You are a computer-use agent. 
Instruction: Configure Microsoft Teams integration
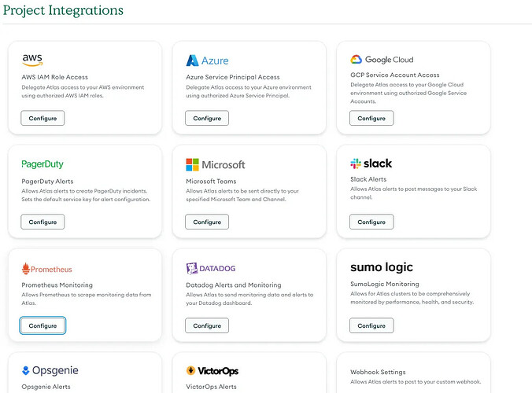pos(207,222)
